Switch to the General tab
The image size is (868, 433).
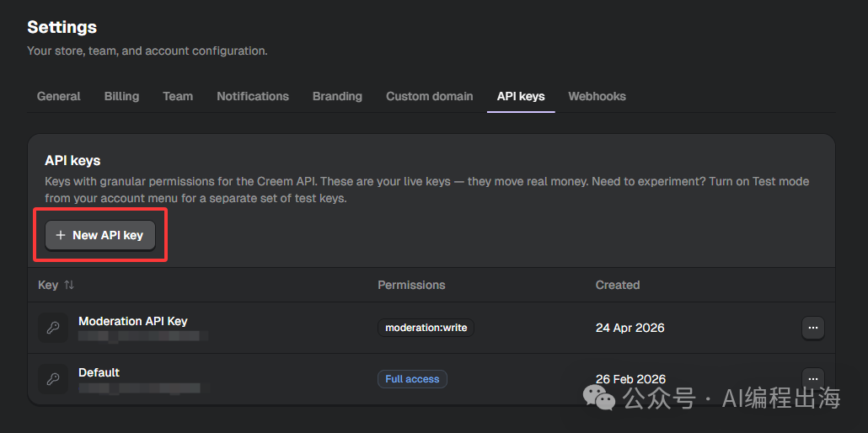coord(59,96)
